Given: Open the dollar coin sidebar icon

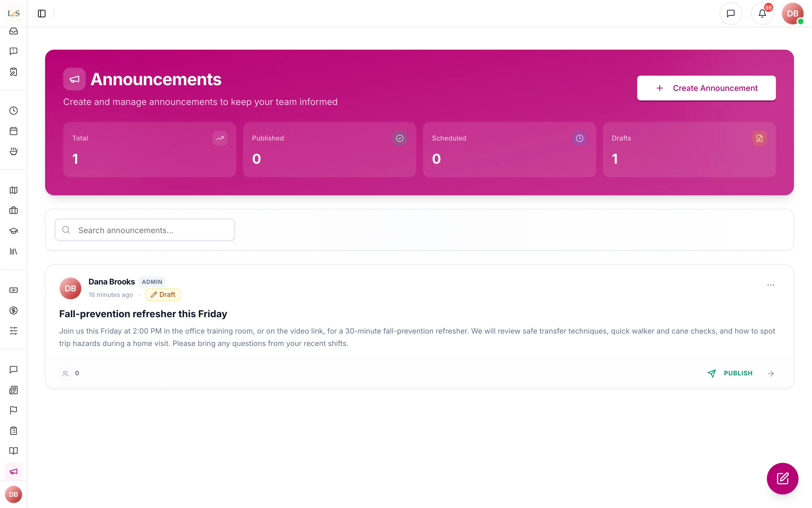Looking at the screenshot, I should click(14, 310).
